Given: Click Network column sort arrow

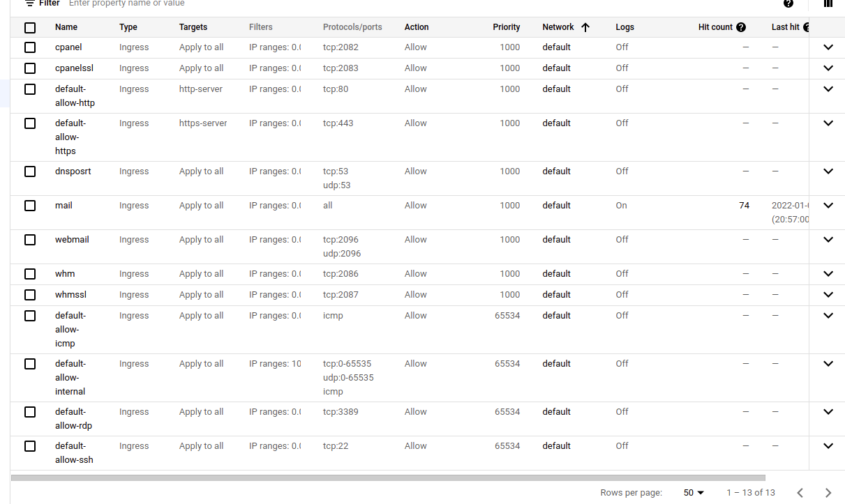Looking at the screenshot, I should [x=585, y=27].
